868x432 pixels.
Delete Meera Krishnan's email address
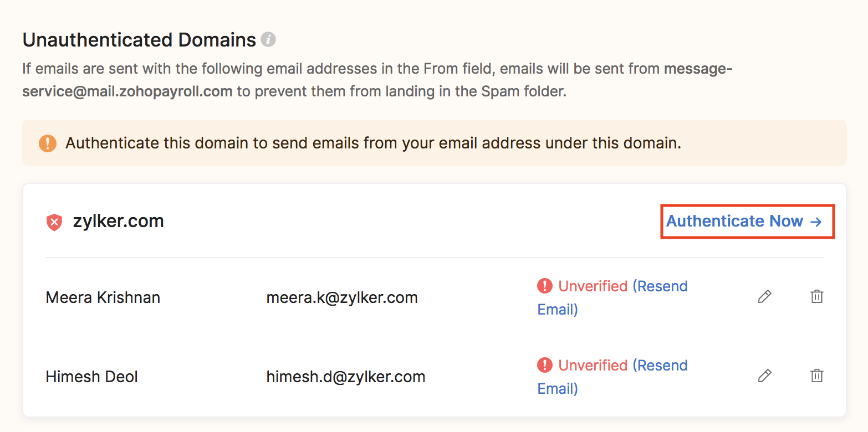(816, 297)
